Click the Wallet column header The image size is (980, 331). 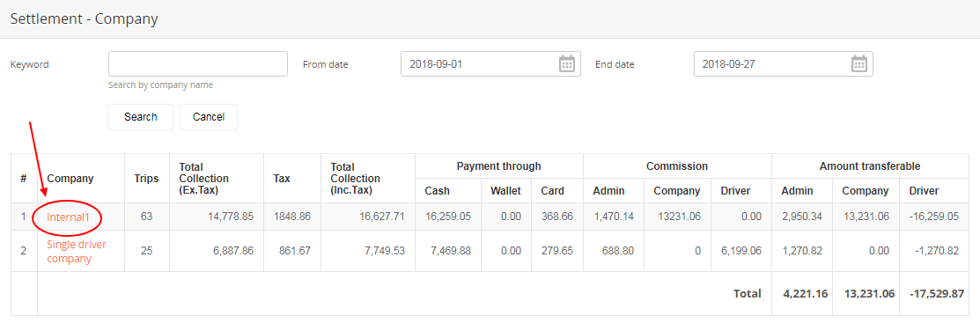(505, 190)
